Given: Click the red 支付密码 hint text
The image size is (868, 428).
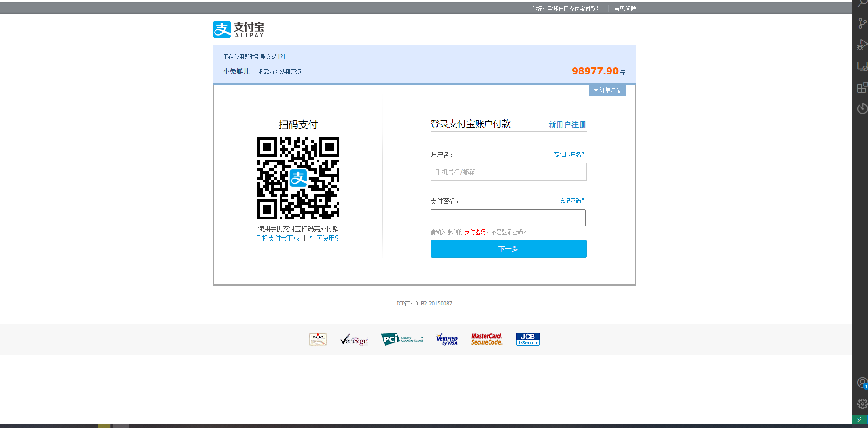Looking at the screenshot, I should [475, 232].
